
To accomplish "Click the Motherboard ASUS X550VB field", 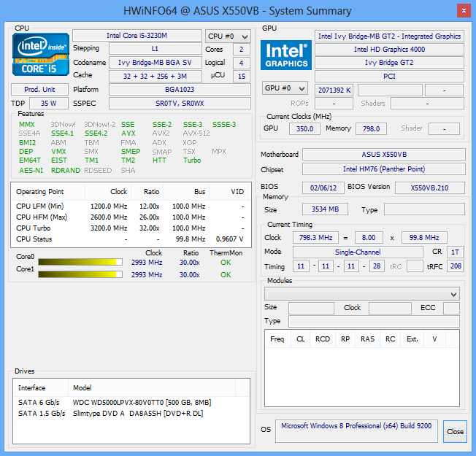I will (x=384, y=155).
